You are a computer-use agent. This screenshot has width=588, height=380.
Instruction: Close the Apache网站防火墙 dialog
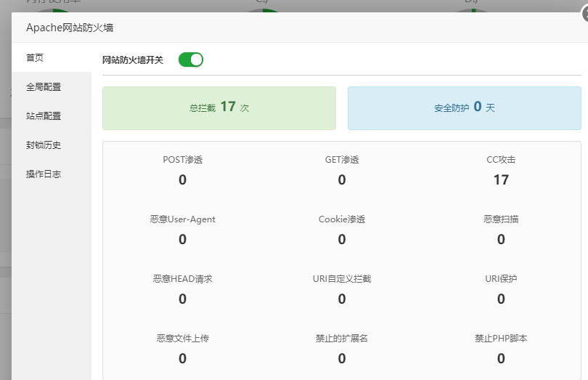(x=585, y=15)
